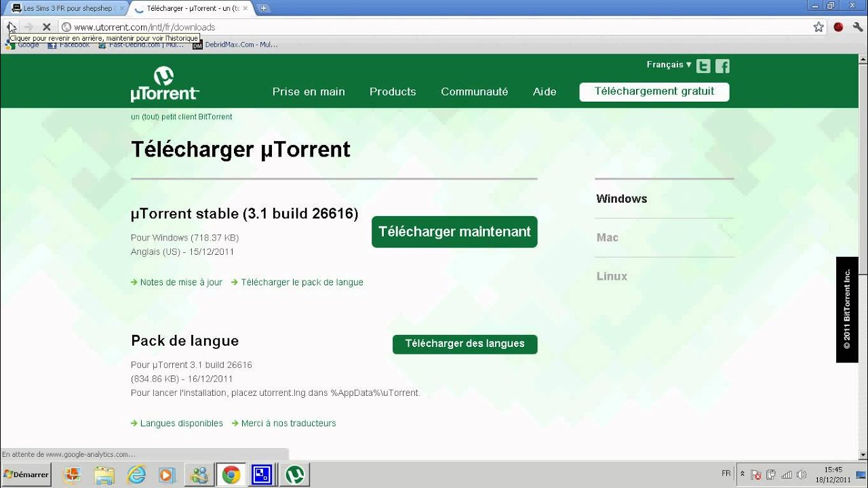The height and width of the screenshot is (488, 868).
Task: Click the µTorrent logo
Action: click(165, 84)
